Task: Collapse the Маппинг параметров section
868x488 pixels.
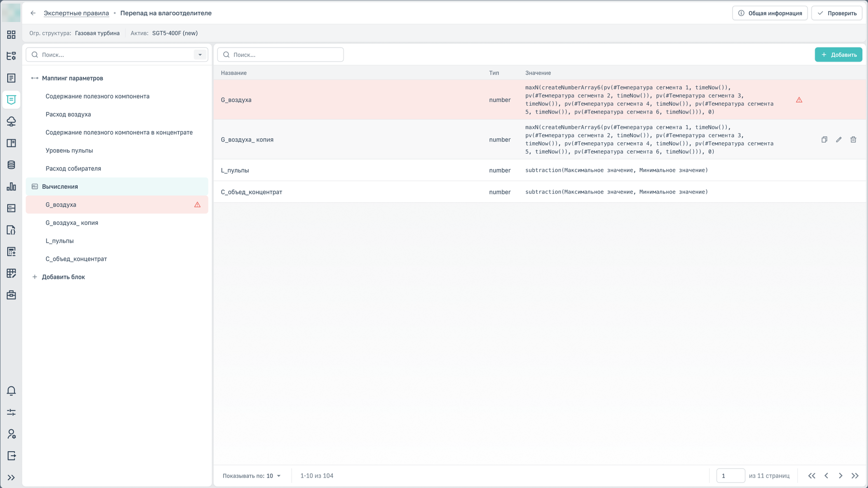Action: click(35, 78)
